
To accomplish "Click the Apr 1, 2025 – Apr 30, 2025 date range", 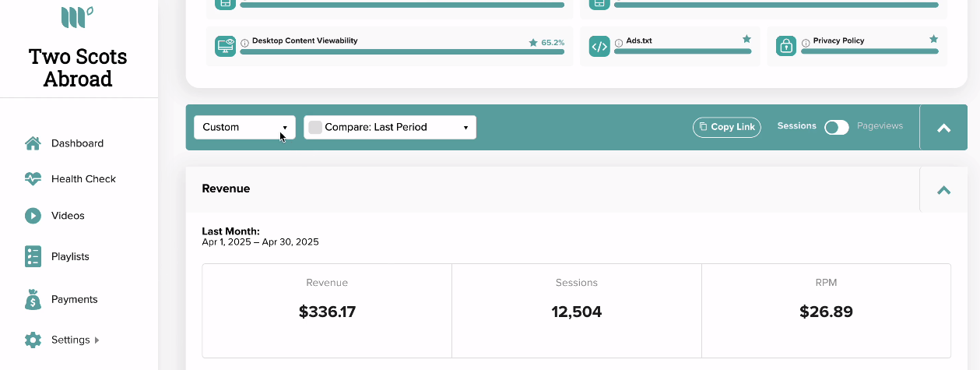I will tap(260, 242).
